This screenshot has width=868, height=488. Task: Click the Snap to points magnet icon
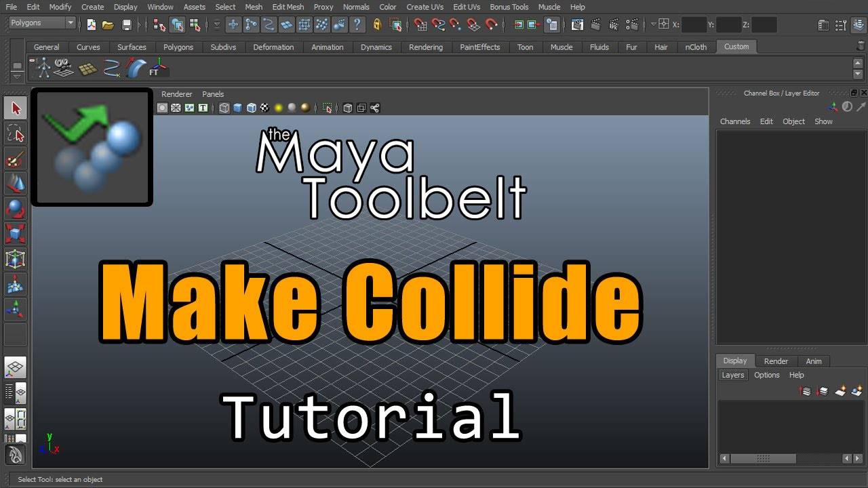coord(456,24)
